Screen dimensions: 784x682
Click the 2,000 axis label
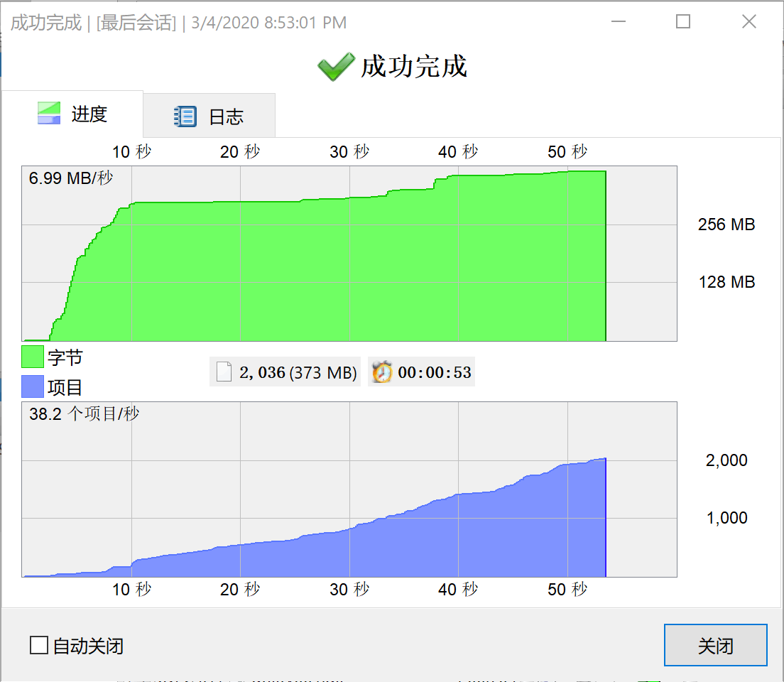[x=726, y=460]
